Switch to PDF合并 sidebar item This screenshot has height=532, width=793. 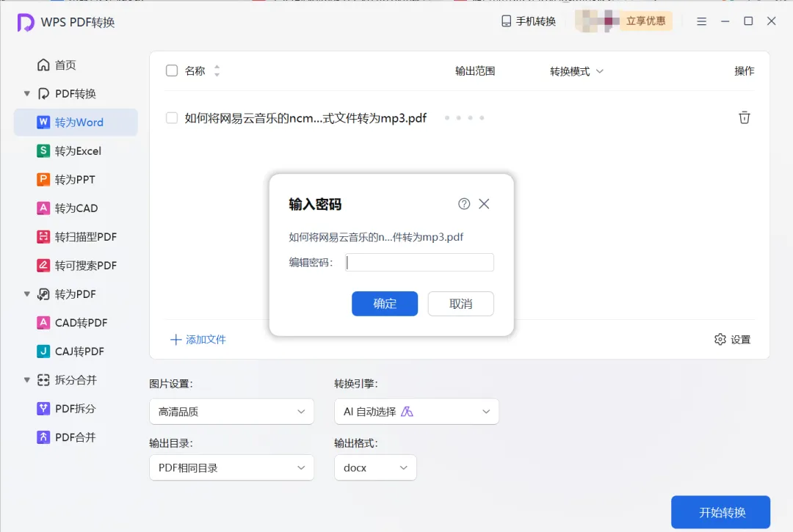(76, 437)
